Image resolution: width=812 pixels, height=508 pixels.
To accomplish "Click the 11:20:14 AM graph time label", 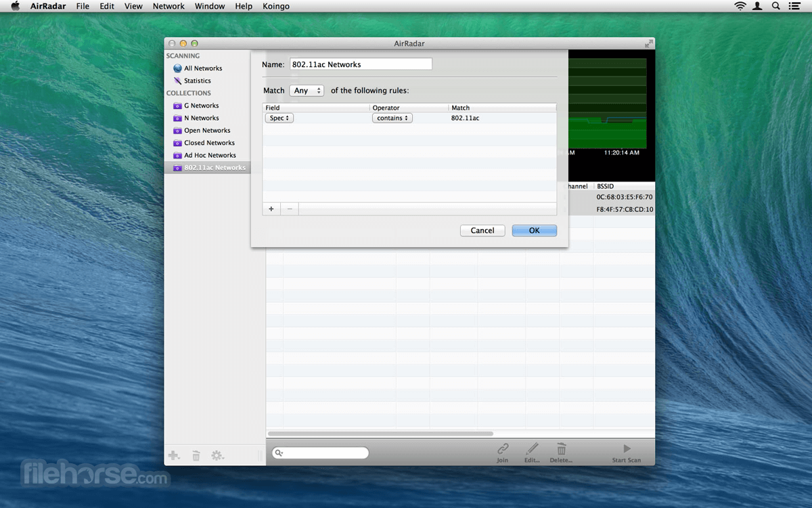I will (621, 153).
